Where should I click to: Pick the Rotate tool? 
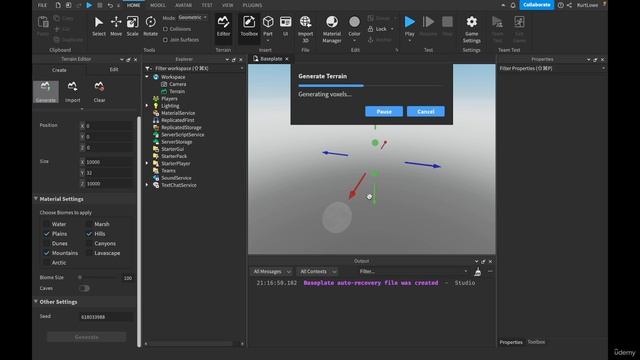click(150, 27)
